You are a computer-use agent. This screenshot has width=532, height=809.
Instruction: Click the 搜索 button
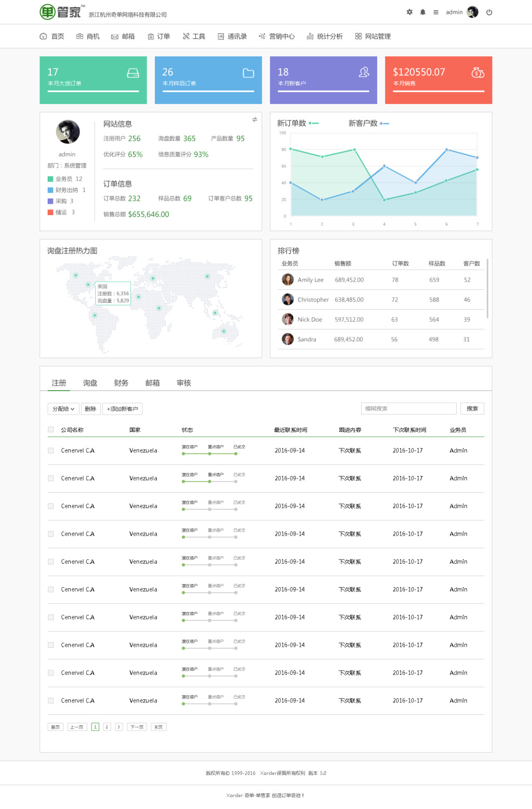tap(472, 409)
